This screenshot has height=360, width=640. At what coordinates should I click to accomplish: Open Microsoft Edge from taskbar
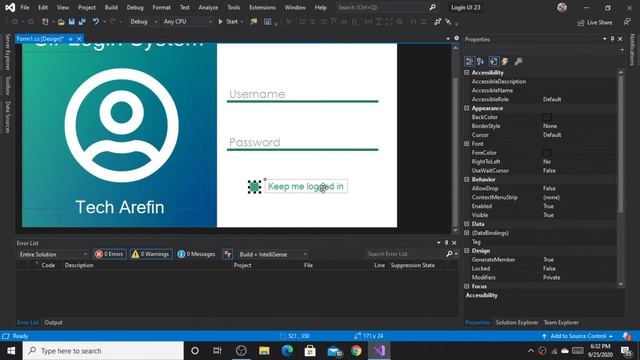pos(287,351)
